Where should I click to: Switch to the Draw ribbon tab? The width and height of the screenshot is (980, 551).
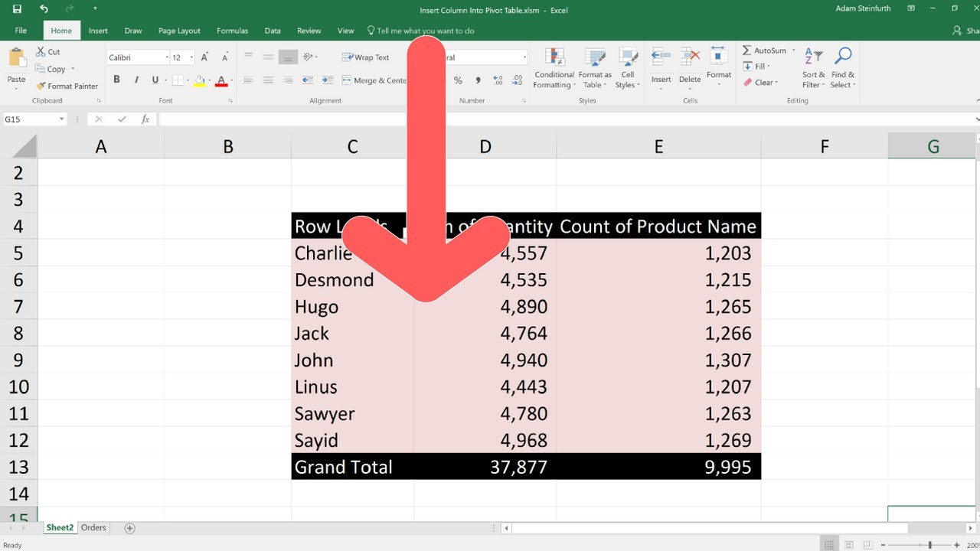133,31
